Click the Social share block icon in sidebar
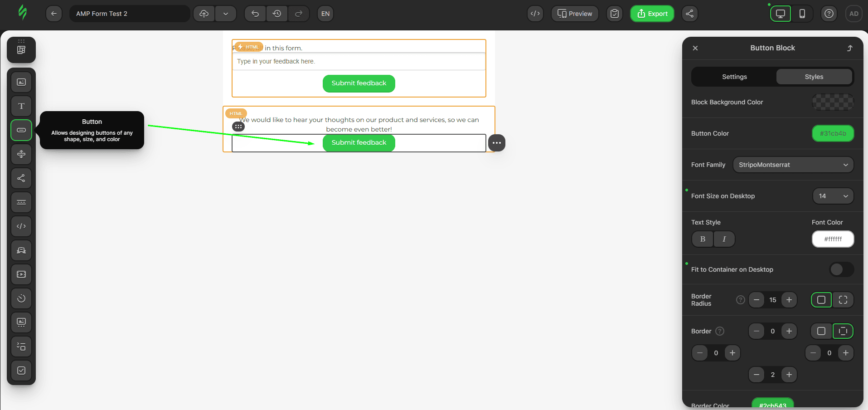 21,178
